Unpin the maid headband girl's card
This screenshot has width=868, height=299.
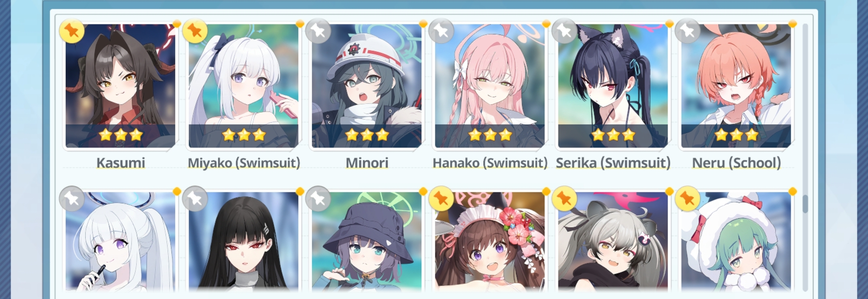pos(441,198)
